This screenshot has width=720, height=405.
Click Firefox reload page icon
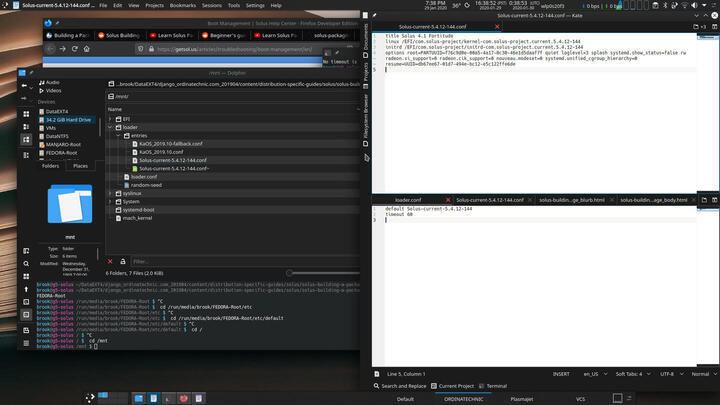click(74, 49)
